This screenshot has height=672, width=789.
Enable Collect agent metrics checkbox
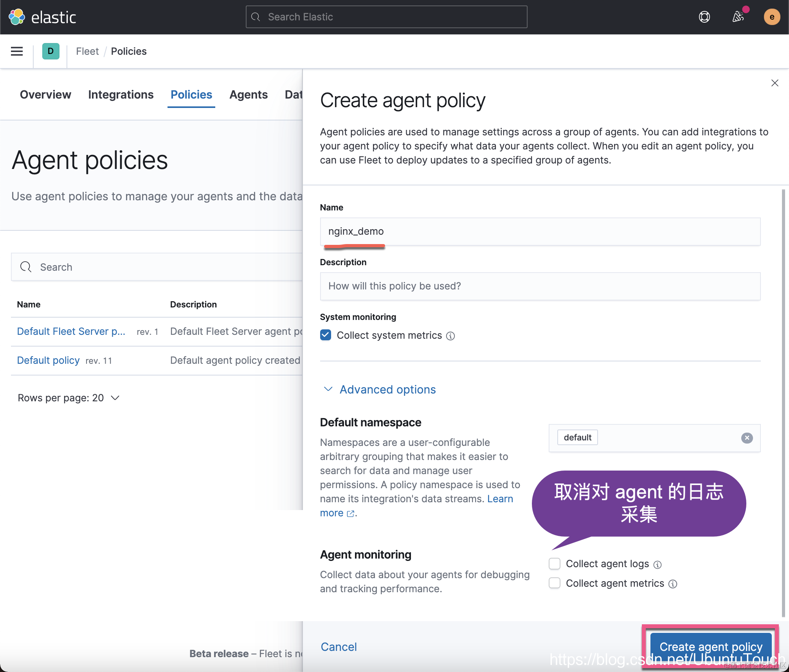click(555, 583)
